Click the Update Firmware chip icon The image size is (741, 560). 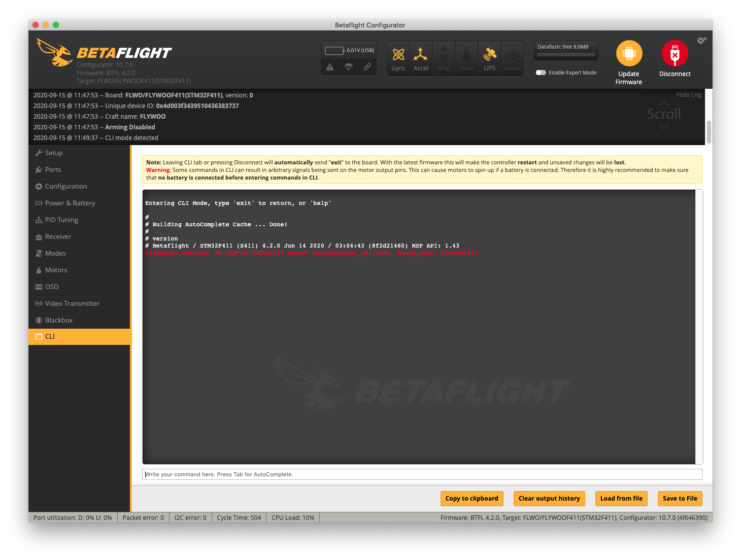click(629, 53)
